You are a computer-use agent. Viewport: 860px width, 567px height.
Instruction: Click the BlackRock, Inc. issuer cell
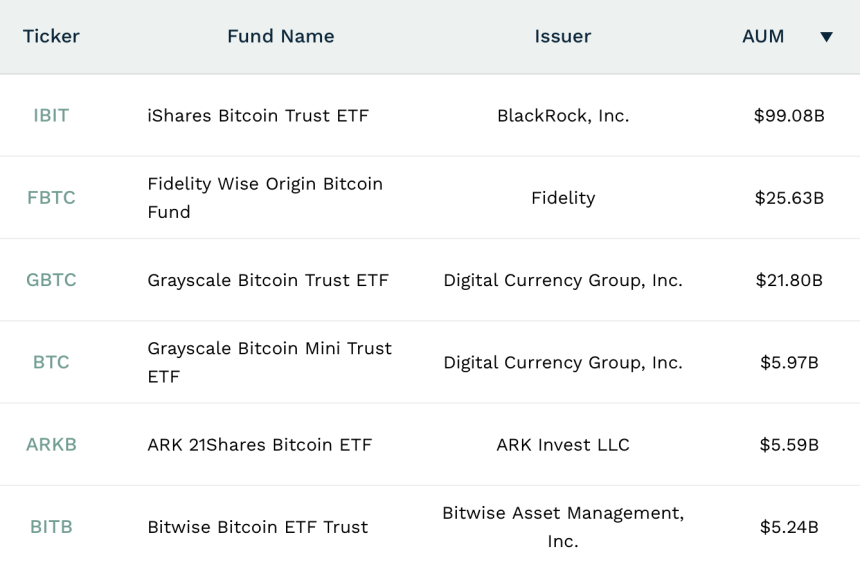pos(563,116)
